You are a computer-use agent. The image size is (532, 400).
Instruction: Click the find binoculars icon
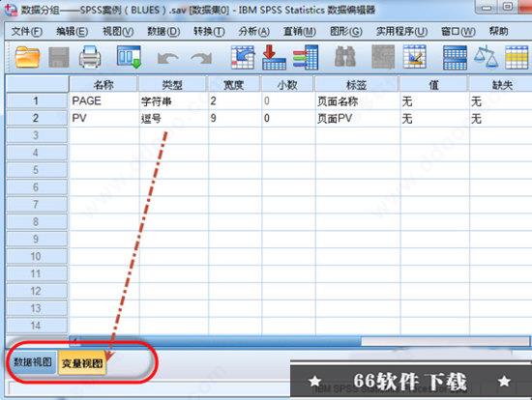pyautogui.click(x=345, y=57)
